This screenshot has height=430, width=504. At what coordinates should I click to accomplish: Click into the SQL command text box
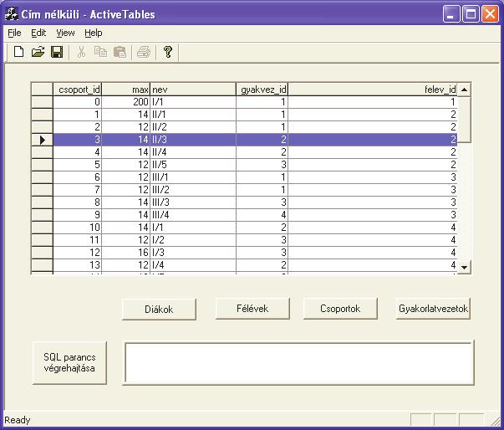pyautogui.click(x=298, y=362)
